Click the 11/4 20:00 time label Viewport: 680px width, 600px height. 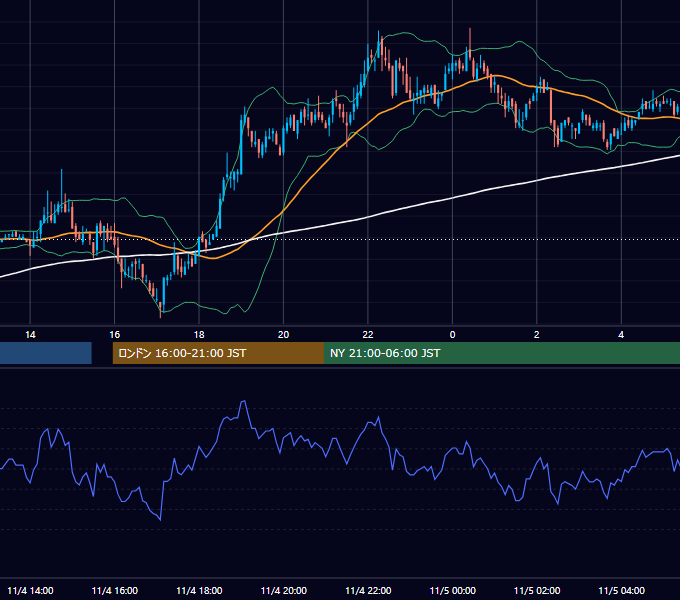(284, 590)
